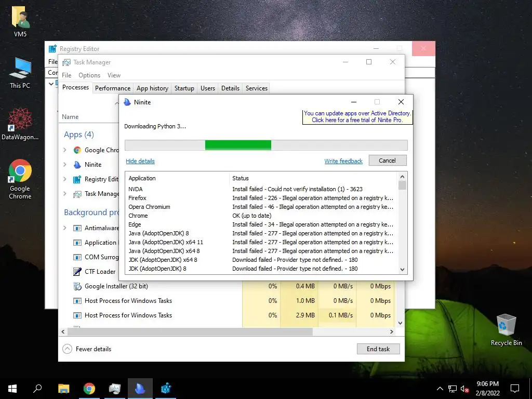Screen dimensions: 532x399
Task: Select CTF Loader process icon
Action: tap(77, 271)
